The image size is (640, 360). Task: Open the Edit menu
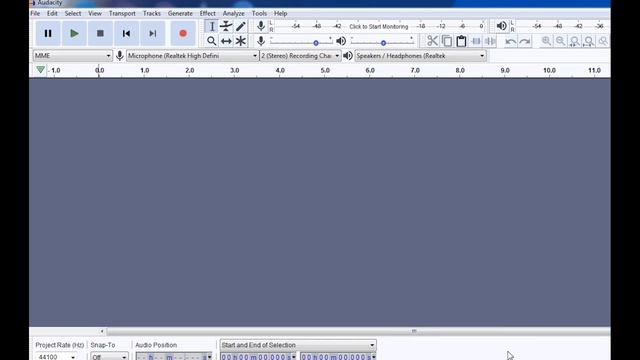[x=52, y=13]
